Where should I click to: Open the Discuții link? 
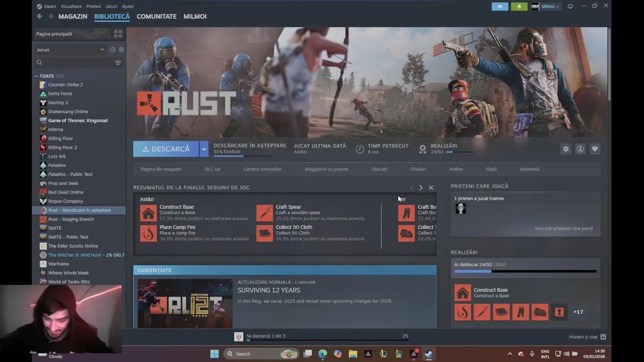(x=379, y=169)
